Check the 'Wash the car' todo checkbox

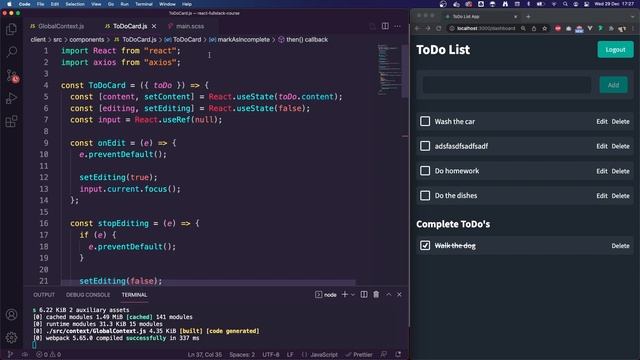(425, 121)
